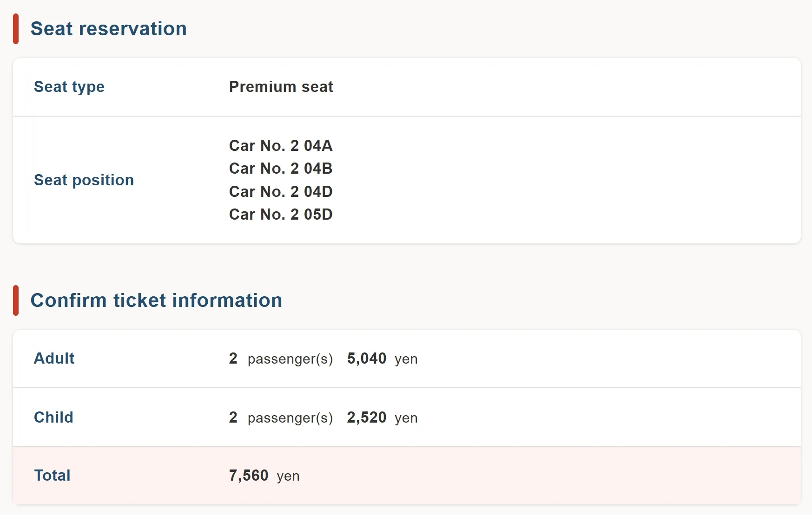
Task: Click the Total row label
Action: click(52, 476)
